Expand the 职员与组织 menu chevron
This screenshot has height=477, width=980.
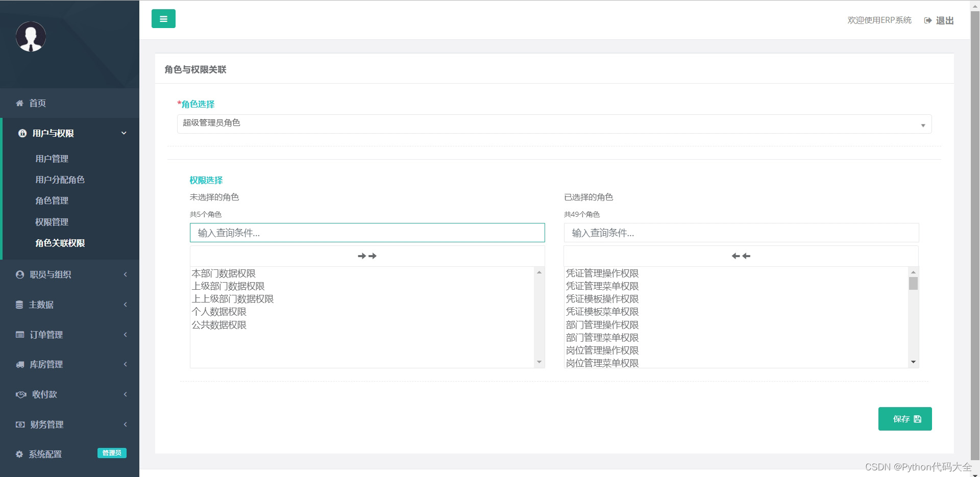pyautogui.click(x=125, y=274)
